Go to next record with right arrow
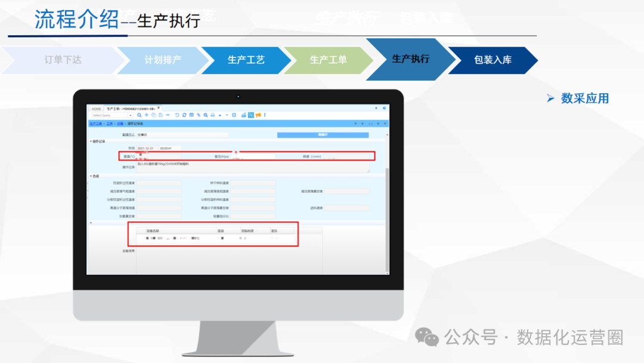The width and height of the screenshot is (644, 363). pyautogui.click(x=378, y=124)
